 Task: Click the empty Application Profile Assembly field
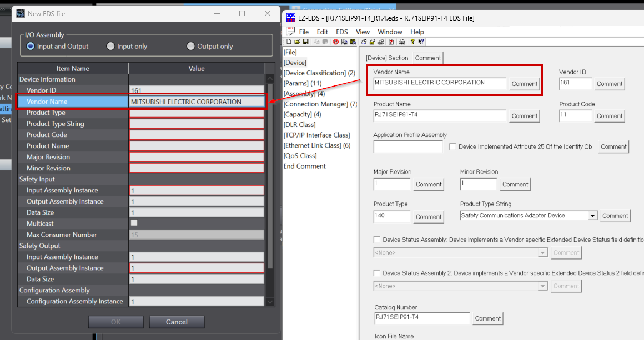[x=408, y=146]
